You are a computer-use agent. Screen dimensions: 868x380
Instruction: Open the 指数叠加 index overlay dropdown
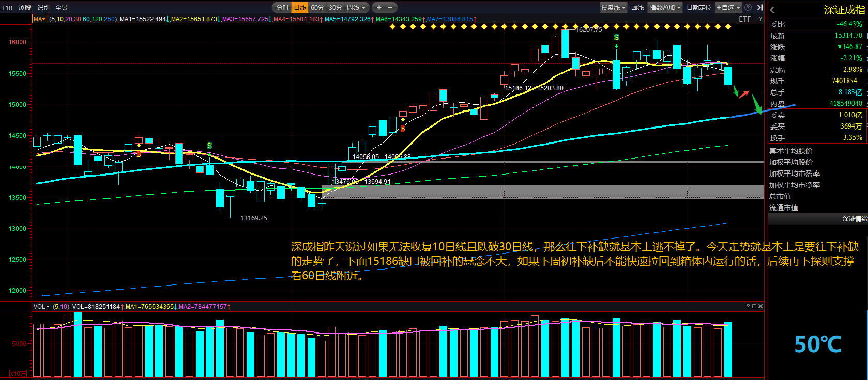click(x=665, y=8)
